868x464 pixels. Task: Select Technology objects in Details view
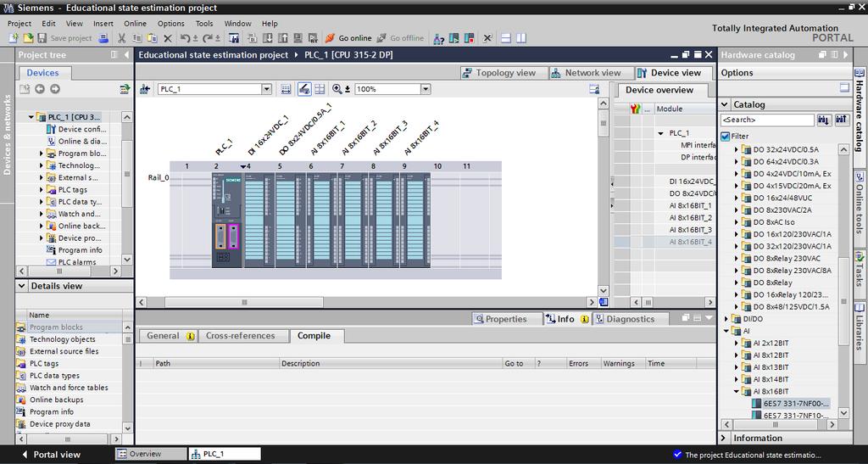[62, 339]
